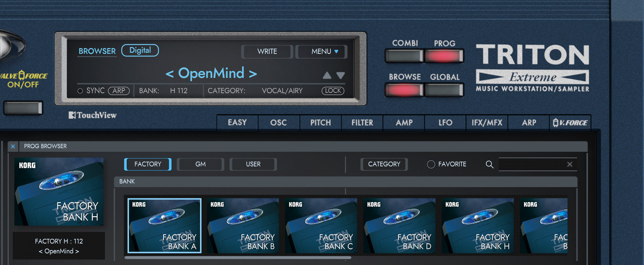Image resolution: width=644 pixels, height=265 pixels.
Task: Open the LFO tab
Action: pos(445,123)
